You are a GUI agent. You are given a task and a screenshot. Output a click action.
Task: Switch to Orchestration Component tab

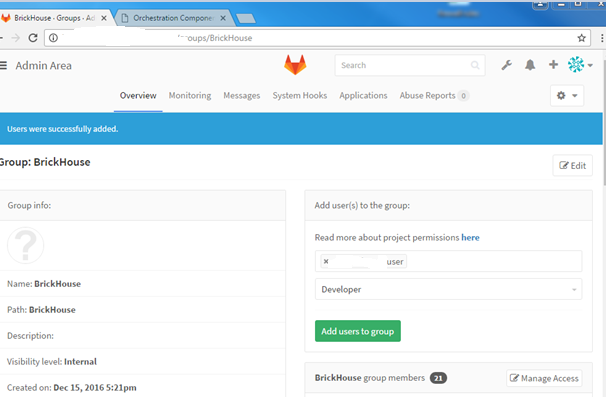tap(173, 18)
